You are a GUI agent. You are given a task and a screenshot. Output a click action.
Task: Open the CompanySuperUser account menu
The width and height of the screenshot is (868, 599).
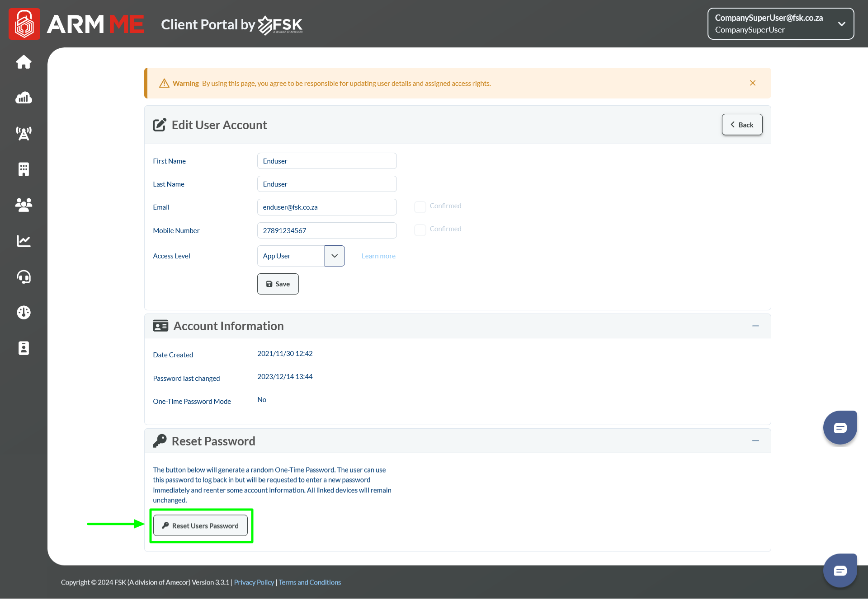[780, 24]
